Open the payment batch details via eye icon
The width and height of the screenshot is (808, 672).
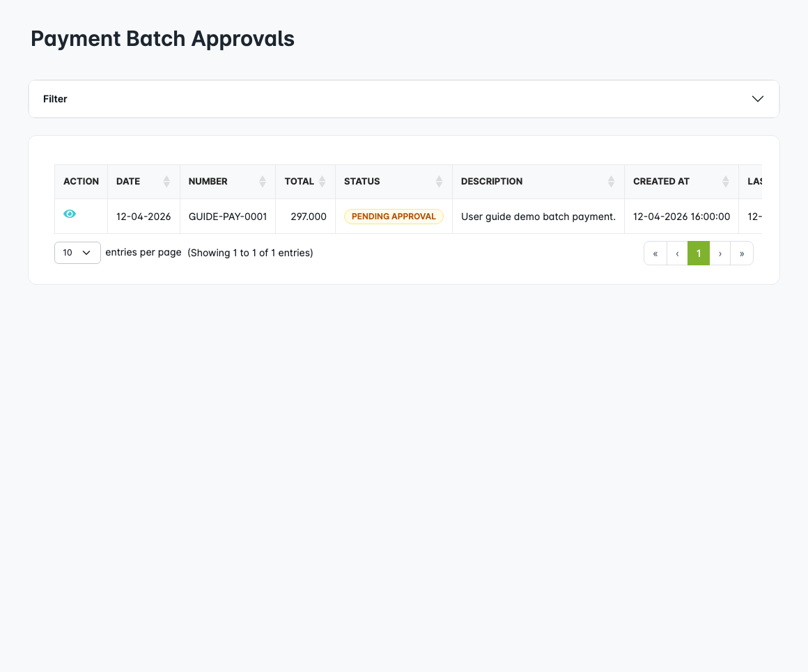point(69,213)
